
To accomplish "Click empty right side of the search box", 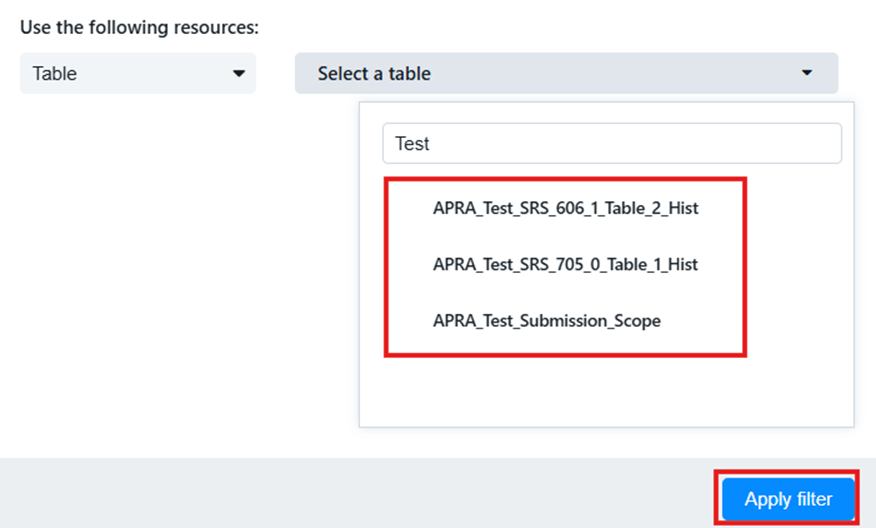I will 750,144.
